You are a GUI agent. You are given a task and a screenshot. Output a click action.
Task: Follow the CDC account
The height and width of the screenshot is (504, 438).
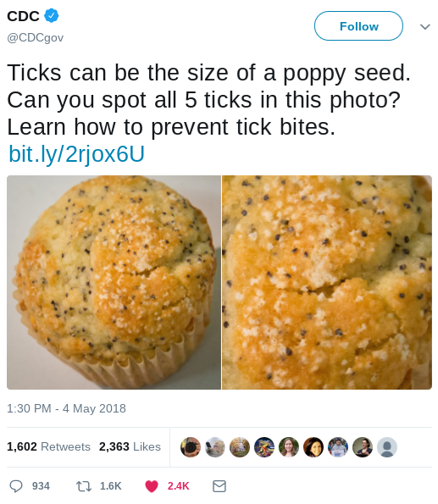(x=358, y=26)
